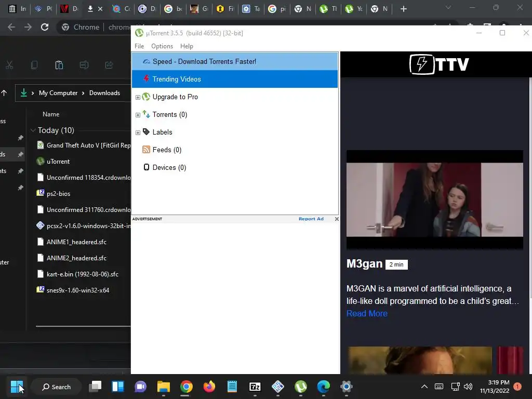The image size is (532, 399).
Task: Click the volume icon in system tray
Action: click(468, 387)
